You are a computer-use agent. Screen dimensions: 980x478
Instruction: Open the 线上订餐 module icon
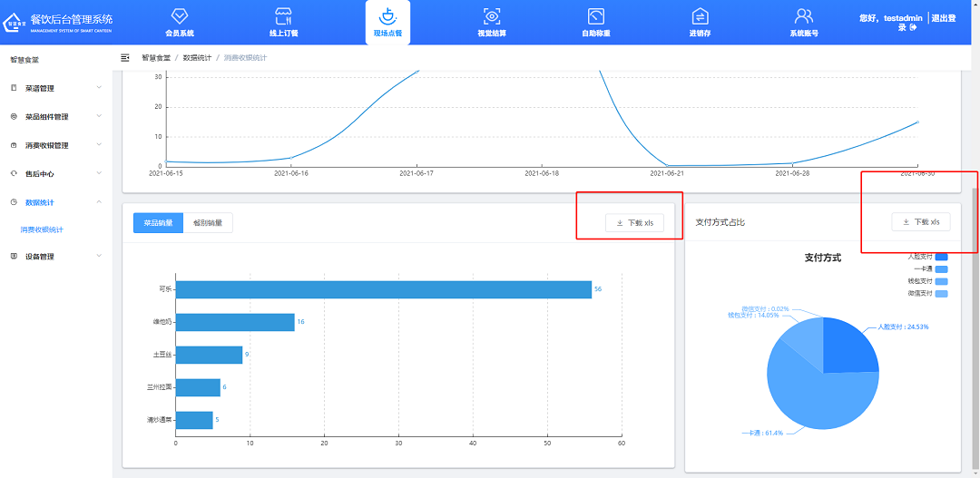coord(283,16)
